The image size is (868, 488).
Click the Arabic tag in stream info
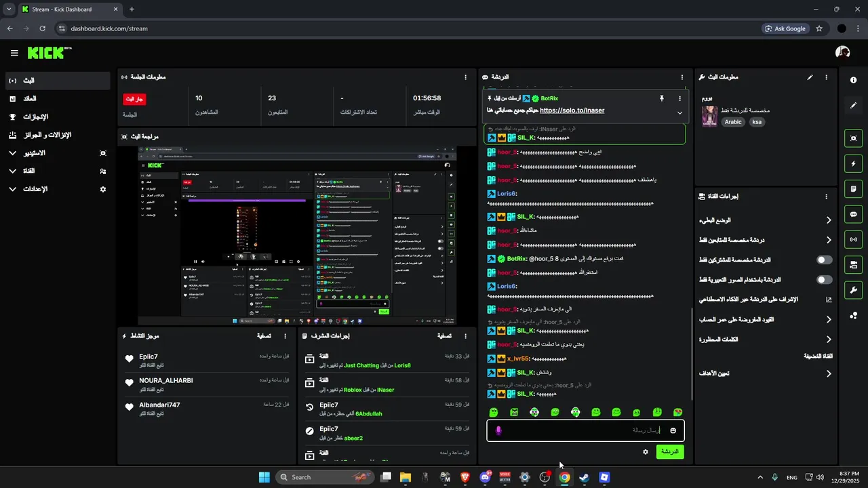pos(733,123)
